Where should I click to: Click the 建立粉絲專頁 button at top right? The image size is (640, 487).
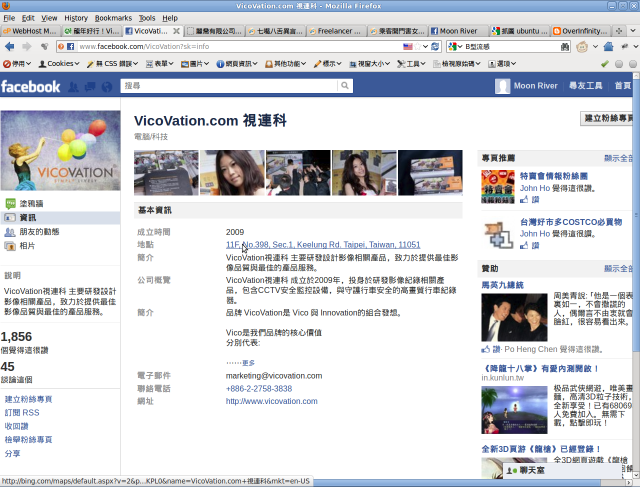click(607, 118)
